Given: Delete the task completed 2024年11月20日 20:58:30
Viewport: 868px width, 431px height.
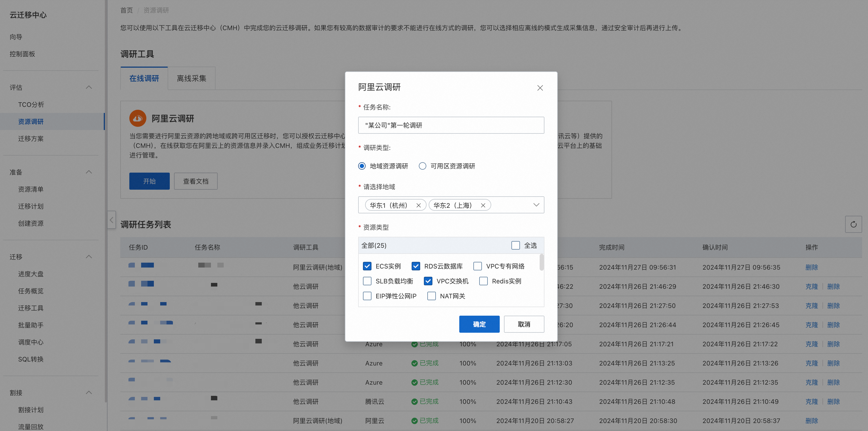Looking at the screenshot, I should tap(811, 421).
